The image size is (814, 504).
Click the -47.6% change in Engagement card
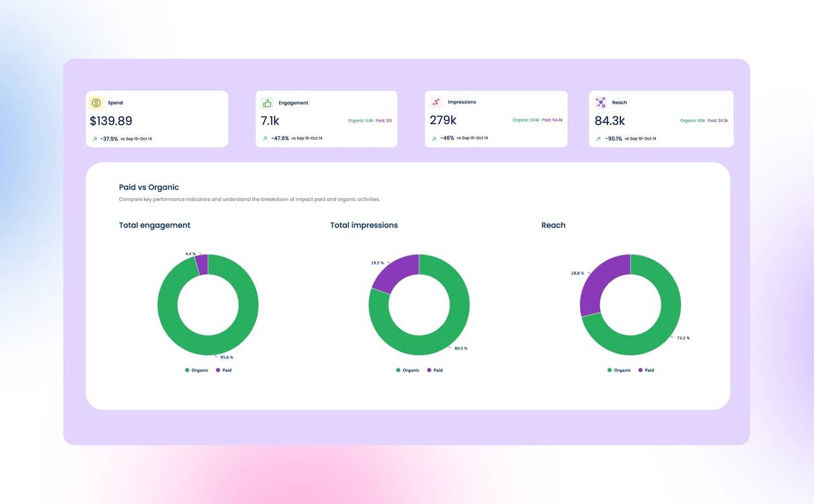pyautogui.click(x=280, y=138)
